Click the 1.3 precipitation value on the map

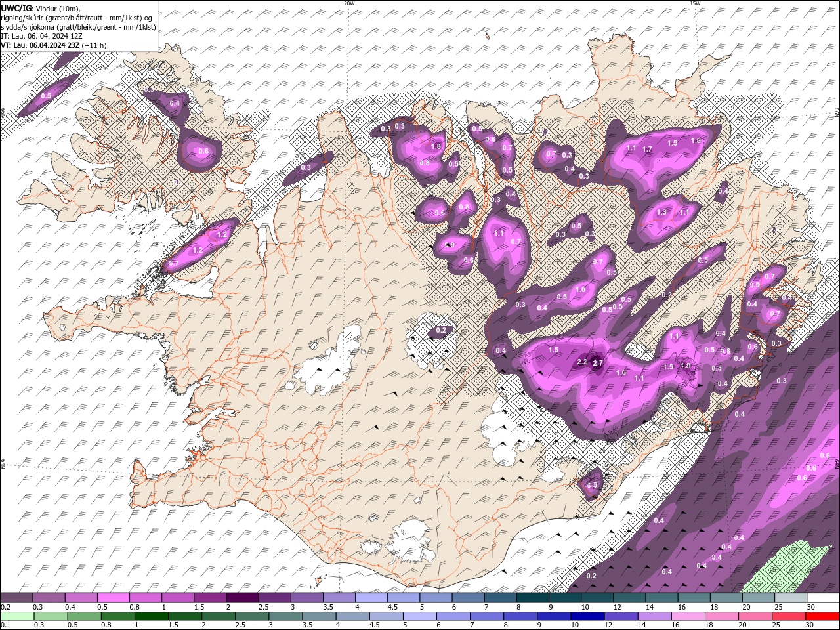[661, 212]
